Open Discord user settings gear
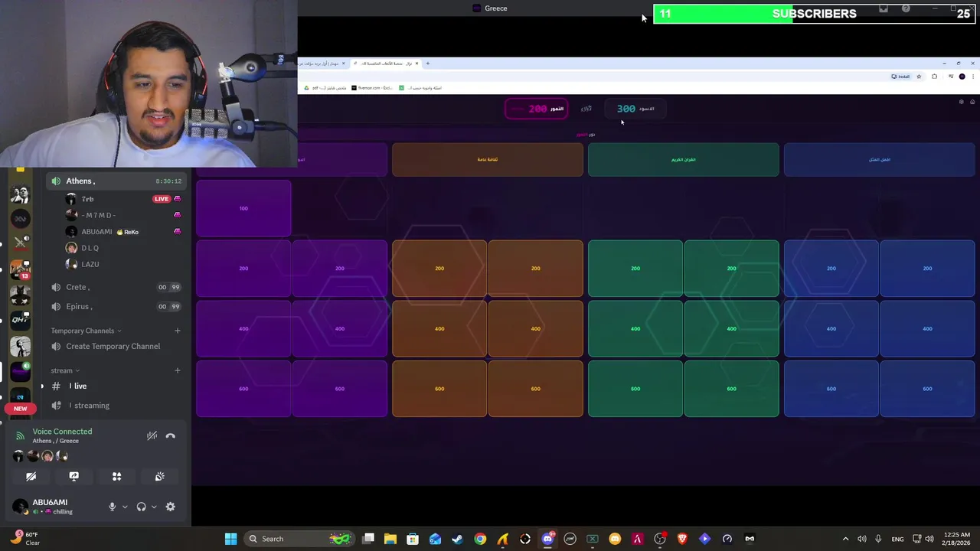980x551 pixels. 171,507
